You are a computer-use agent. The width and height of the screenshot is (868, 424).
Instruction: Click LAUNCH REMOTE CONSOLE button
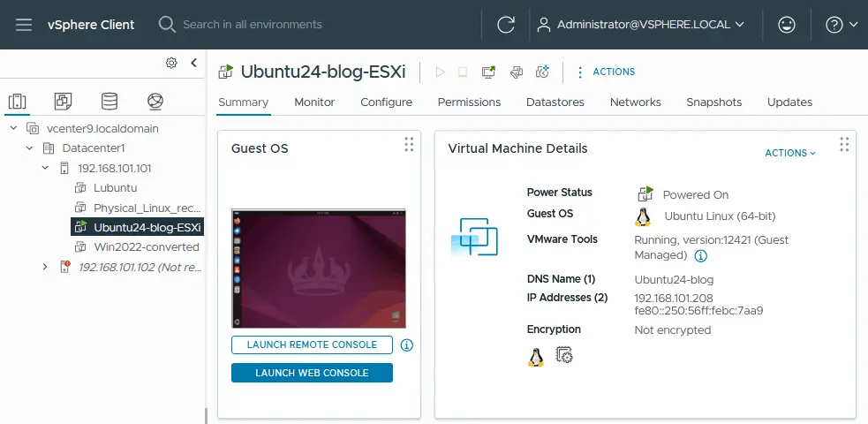pyautogui.click(x=312, y=344)
